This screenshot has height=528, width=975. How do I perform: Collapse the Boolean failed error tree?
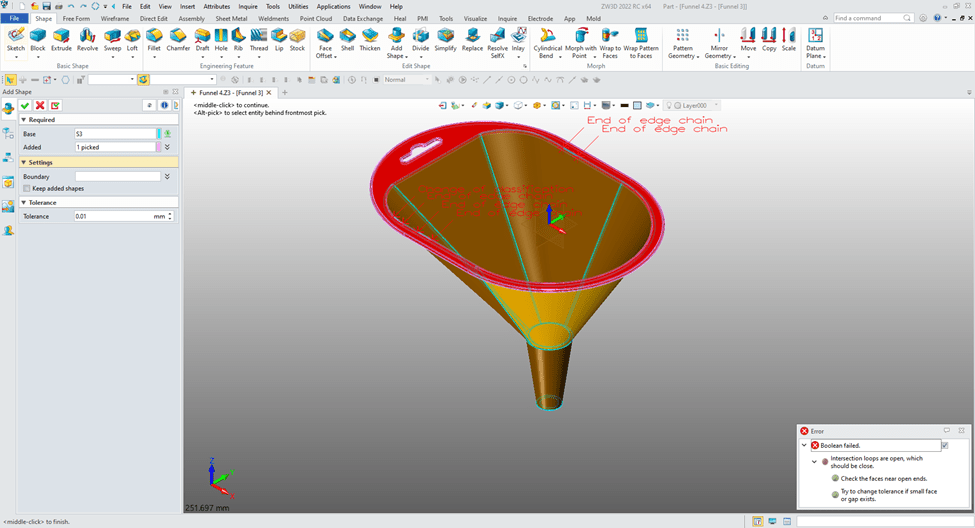point(804,445)
